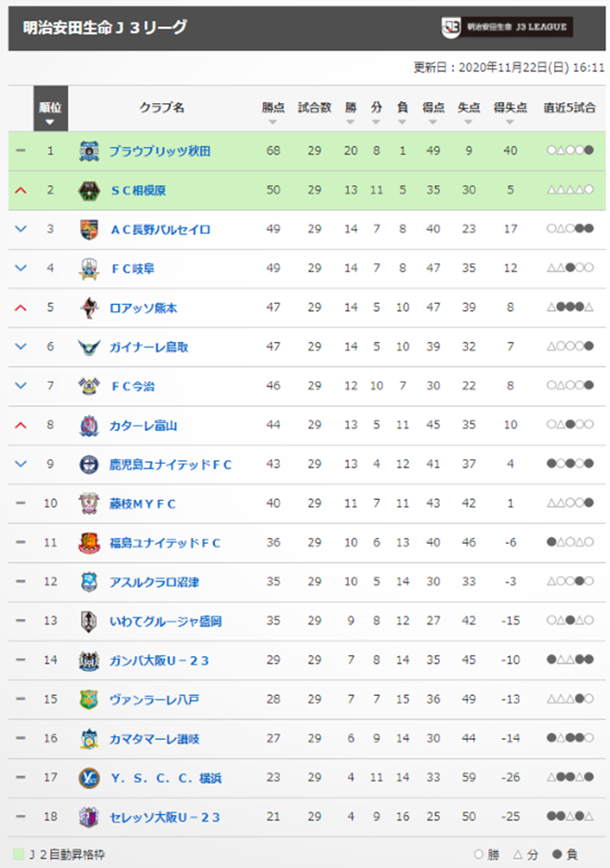Click the SC Sagamihara club emblem
Screen dimensions: 610x868
coord(88,191)
